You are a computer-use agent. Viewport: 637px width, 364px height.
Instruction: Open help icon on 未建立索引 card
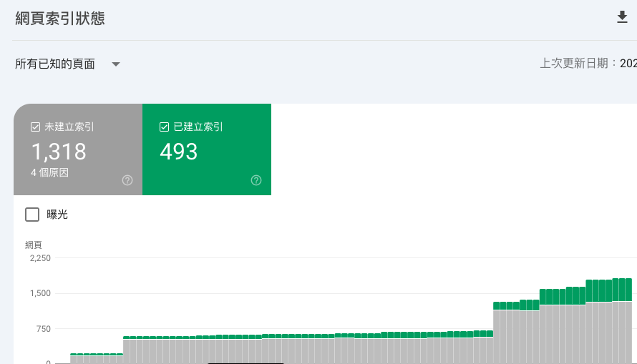tap(127, 180)
